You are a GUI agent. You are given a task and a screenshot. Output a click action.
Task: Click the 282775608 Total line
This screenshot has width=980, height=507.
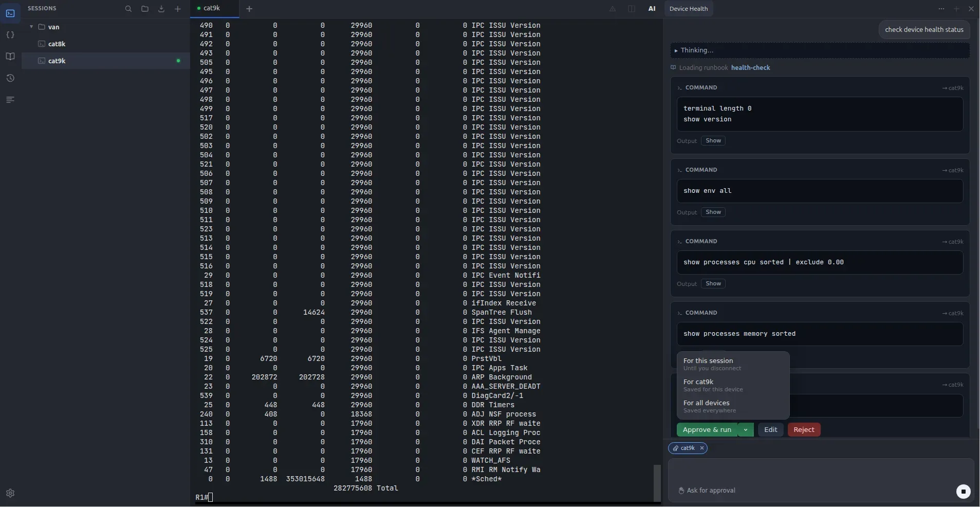366,488
